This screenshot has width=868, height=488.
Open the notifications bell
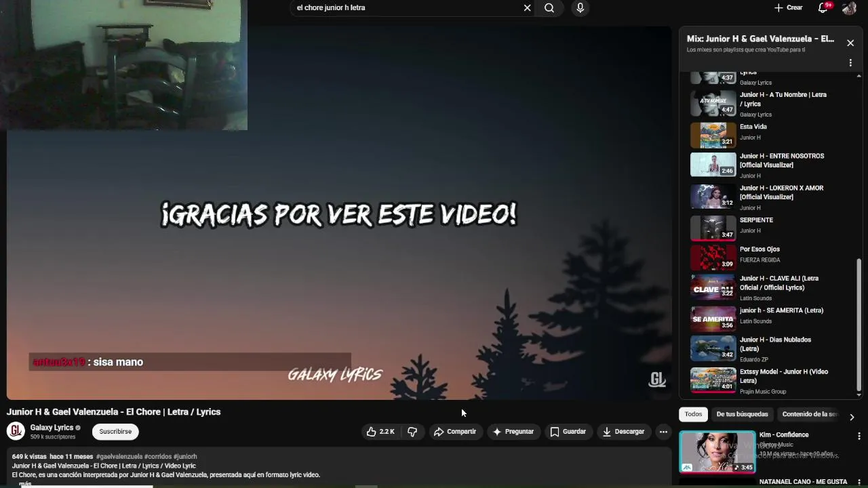click(823, 7)
